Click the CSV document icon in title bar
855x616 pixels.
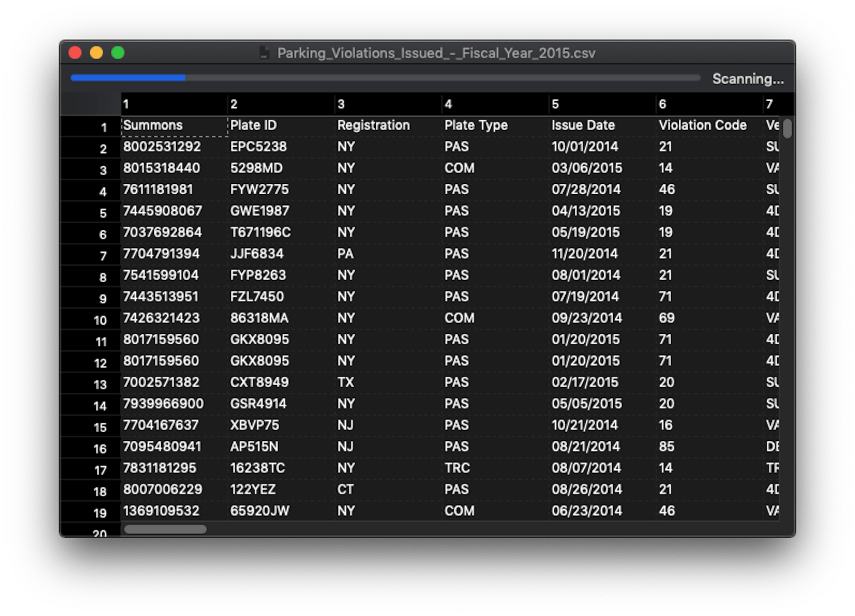click(x=265, y=53)
